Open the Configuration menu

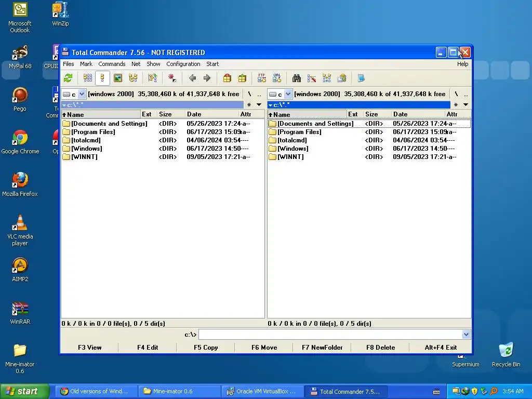pos(183,64)
